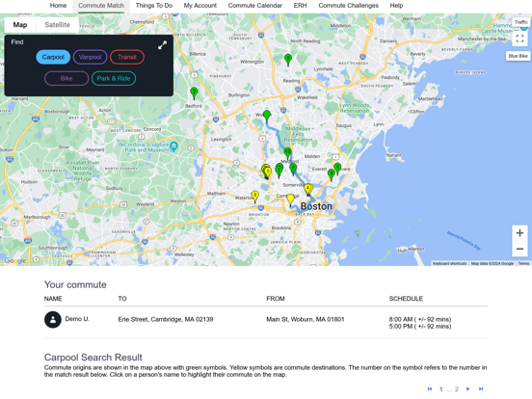This screenshot has height=399, width=532.
Task: Switch to Satellite view type
Action: point(57,25)
